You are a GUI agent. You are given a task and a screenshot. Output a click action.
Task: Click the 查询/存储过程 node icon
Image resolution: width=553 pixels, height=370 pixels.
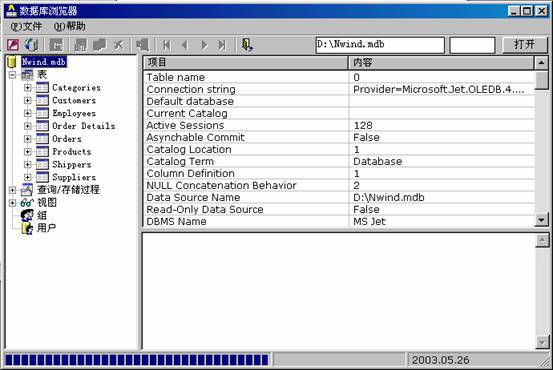(27, 190)
